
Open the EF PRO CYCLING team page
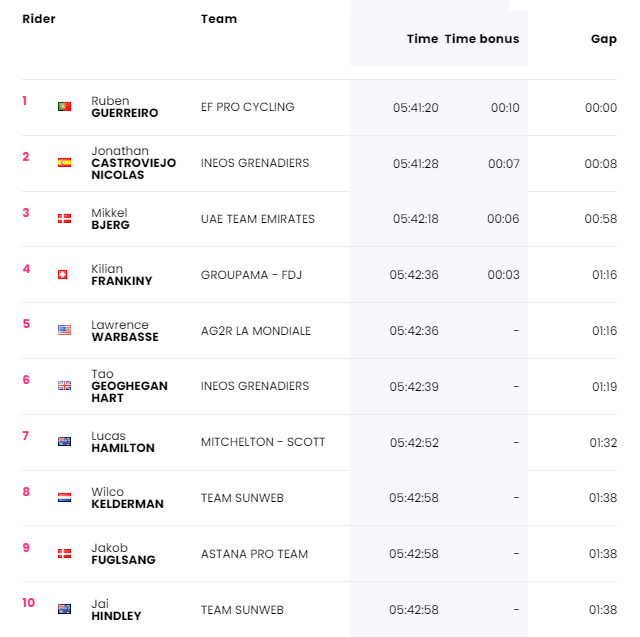pyautogui.click(x=247, y=107)
